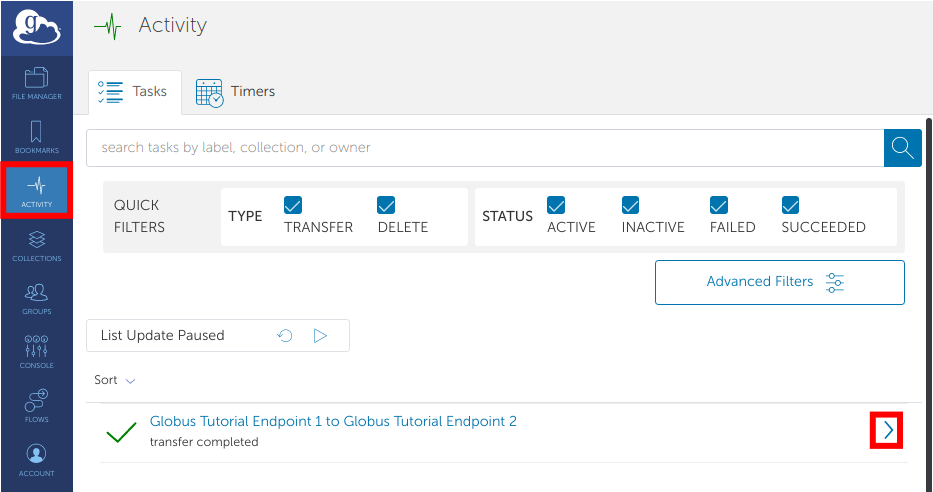Image resolution: width=933 pixels, height=492 pixels.
Task: Go to Collections in the sidebar
Action: point(36,246)
